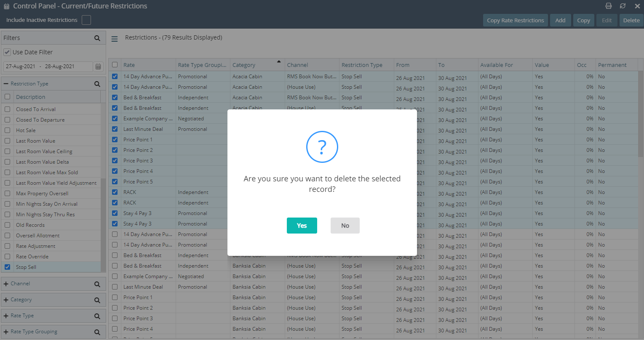Click the Copy toolbar button

click(x=583, y=20)
